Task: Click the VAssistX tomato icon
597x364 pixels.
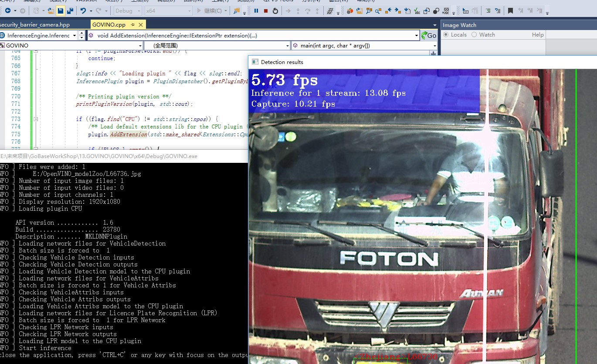Action: [x=350, y=10]
